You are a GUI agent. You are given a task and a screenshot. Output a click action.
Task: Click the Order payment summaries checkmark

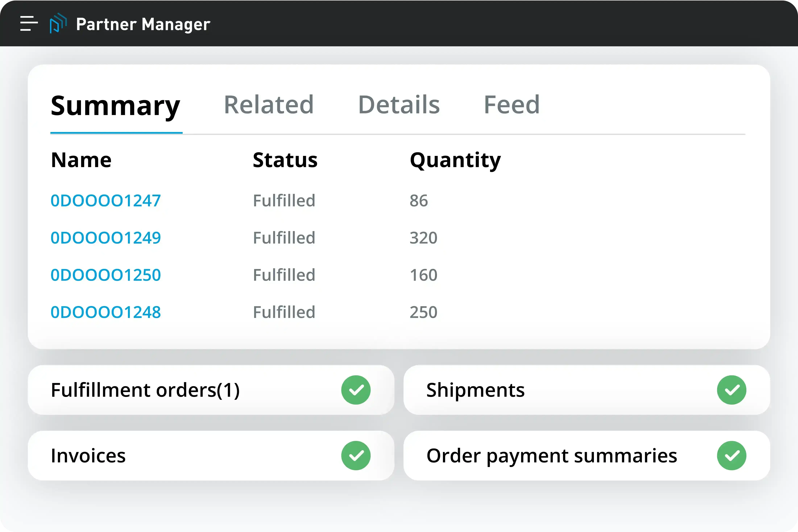click(x=731, y=455)
